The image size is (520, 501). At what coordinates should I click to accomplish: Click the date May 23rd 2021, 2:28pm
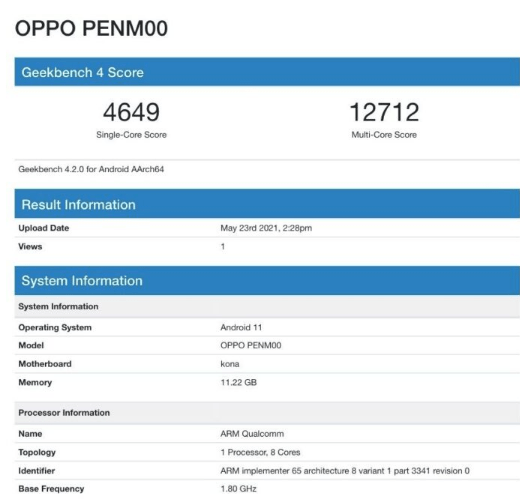pos(266,228)
